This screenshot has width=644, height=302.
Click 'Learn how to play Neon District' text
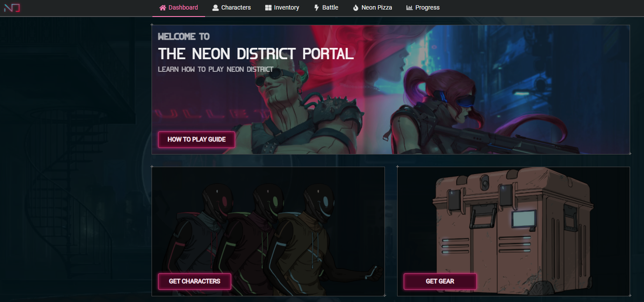tap(216, 69)
